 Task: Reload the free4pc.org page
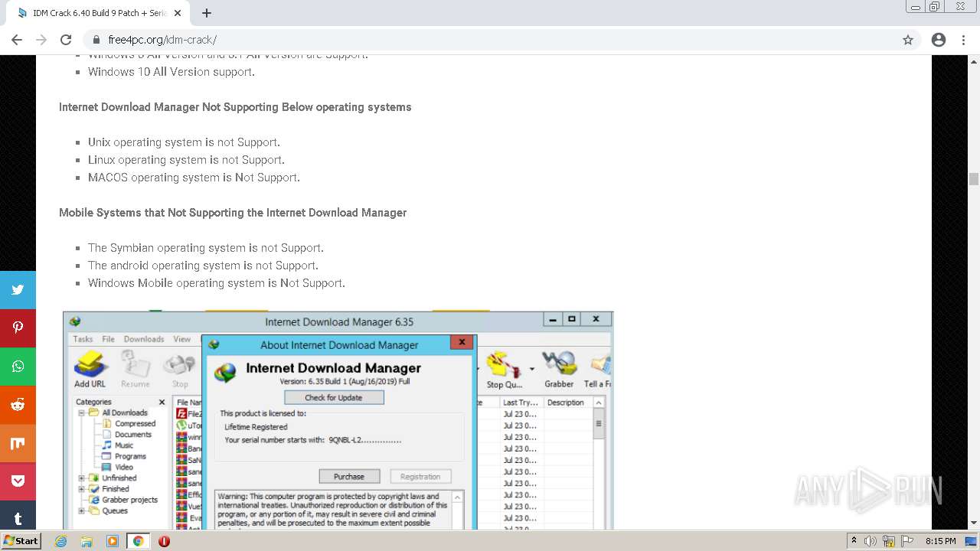[x=66, y=40]
